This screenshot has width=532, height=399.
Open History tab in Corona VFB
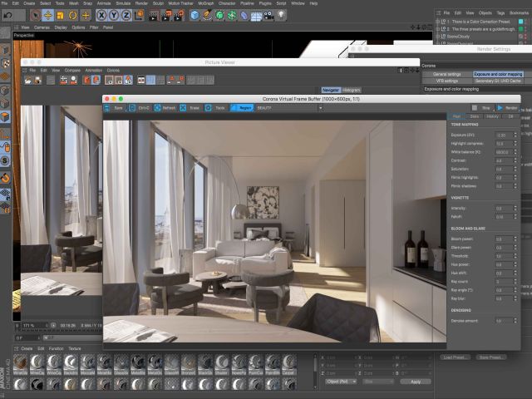[492, 116]
